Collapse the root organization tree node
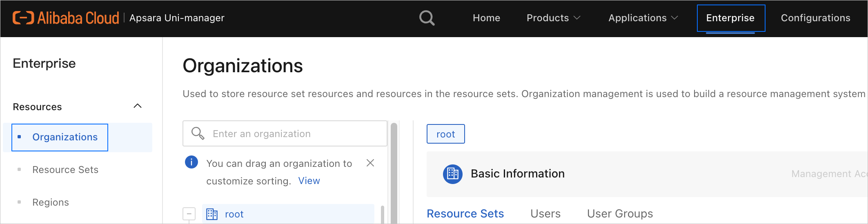Screen dimensions: 868x224 coord(189,214)
